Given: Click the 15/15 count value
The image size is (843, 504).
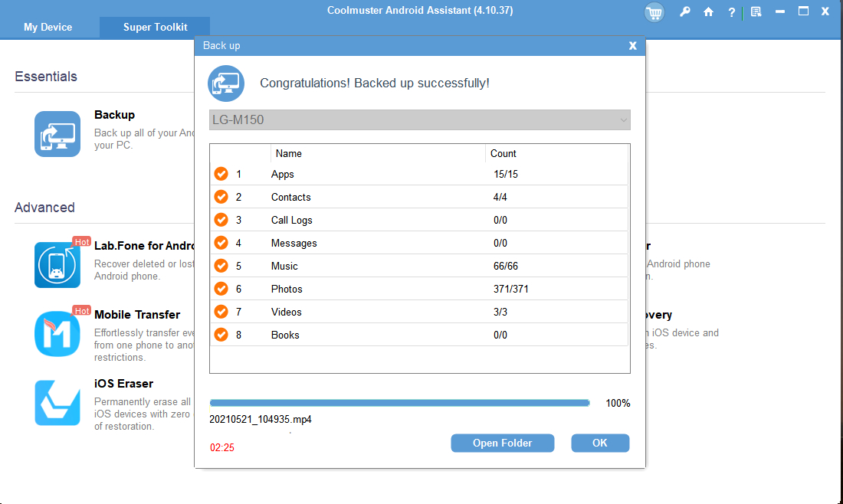Looking at the screenshot, I should tap(505, 174).
